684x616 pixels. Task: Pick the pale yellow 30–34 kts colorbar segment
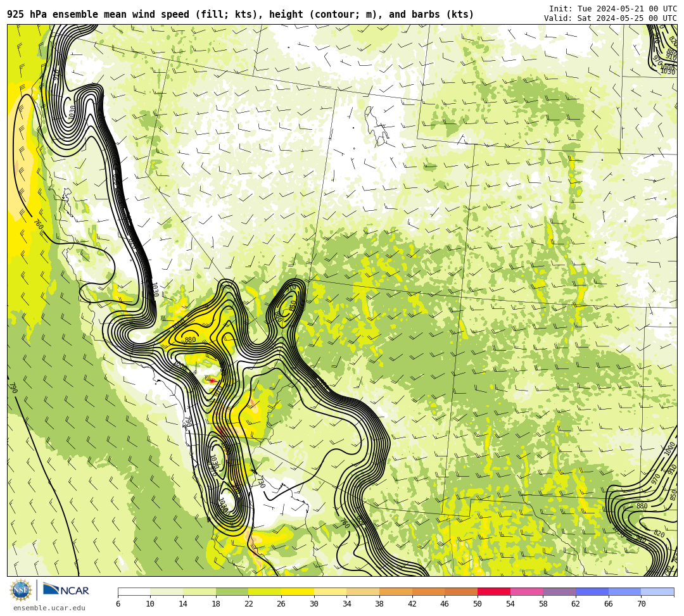click(x=330, y=591)
